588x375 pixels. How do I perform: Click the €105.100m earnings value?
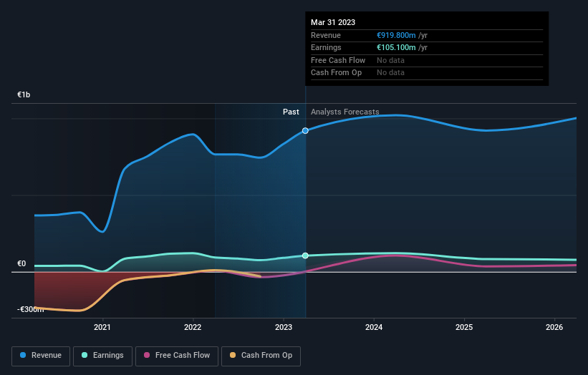pos(396,47)
